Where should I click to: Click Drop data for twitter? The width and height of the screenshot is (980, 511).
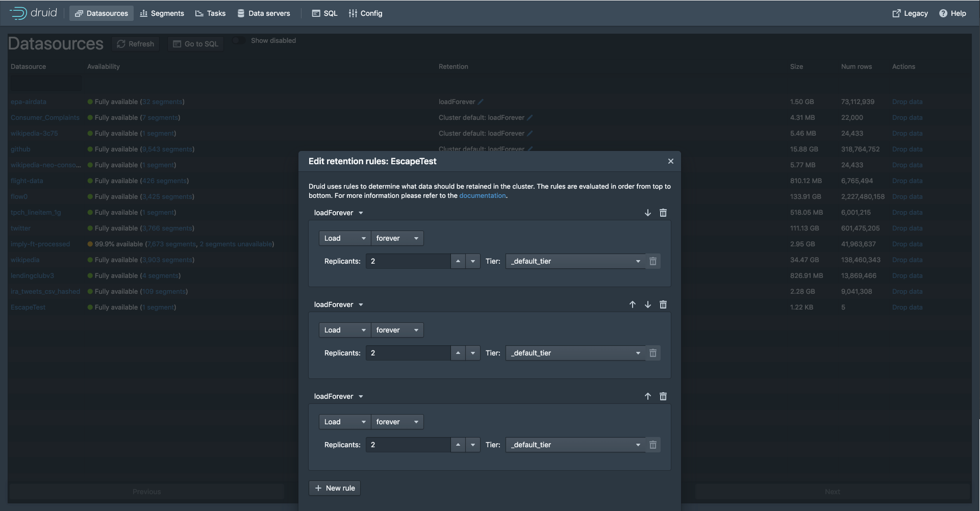[x=907, y=228]
